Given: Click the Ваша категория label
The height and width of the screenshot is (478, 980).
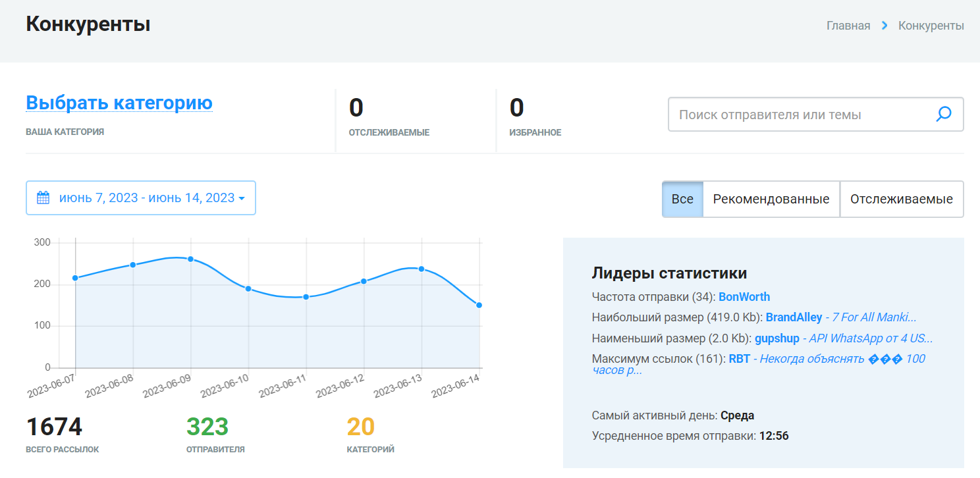Looking at the screenshot, I should (65, 132).
